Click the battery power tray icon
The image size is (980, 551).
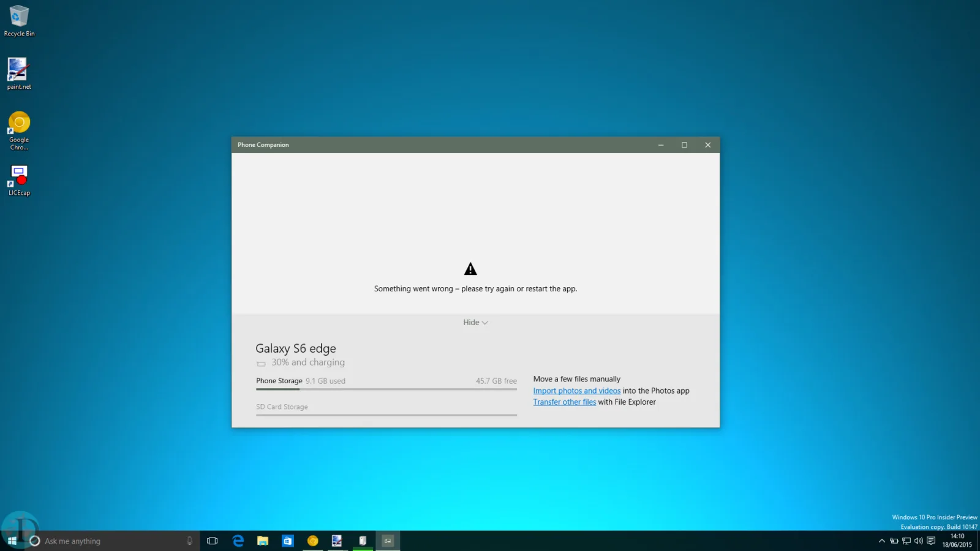(x=894, y=541)
